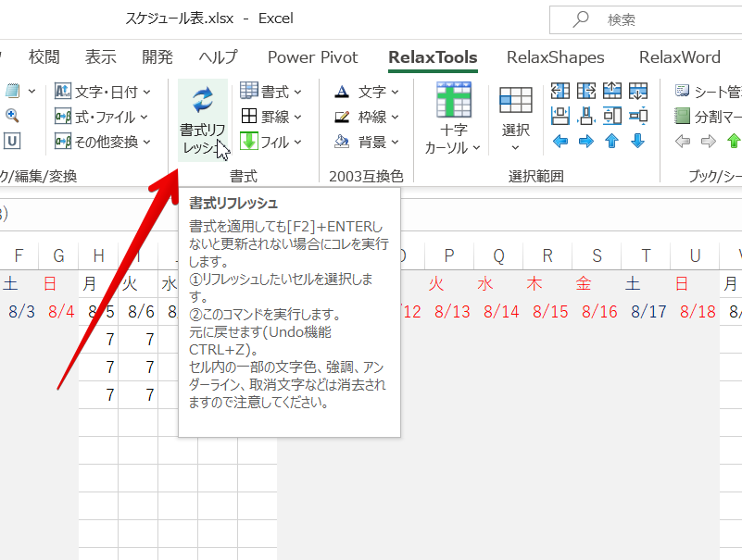Click the magnifier zoom-in icon
This screenshot has height=560, width=742.
[x=12, y=116]
